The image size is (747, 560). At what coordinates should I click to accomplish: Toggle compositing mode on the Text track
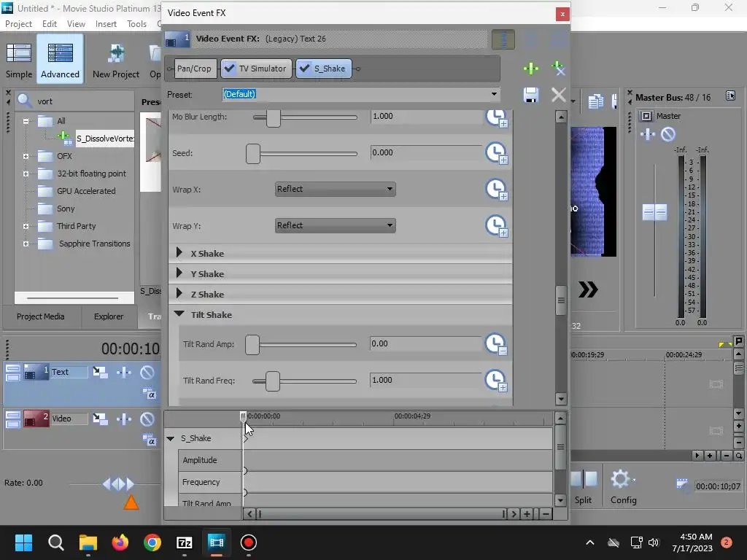pyautogui.click(x=149, y=393)
